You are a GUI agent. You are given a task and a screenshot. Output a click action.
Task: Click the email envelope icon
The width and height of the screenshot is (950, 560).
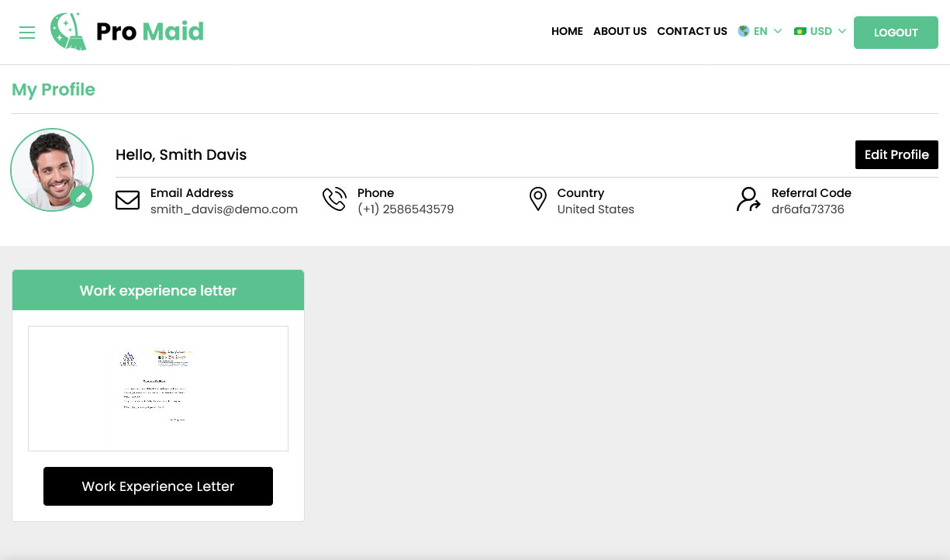(x=127, y=200)
